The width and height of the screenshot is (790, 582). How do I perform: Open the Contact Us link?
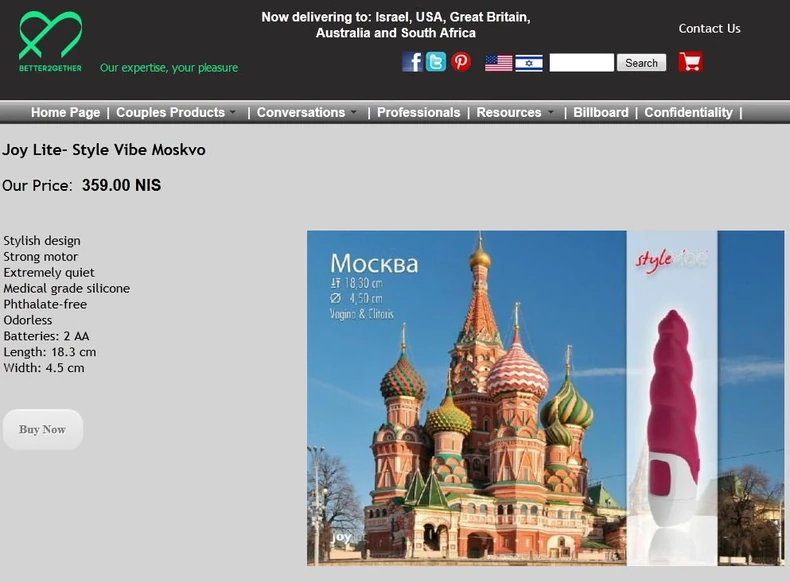click(709, 29)
